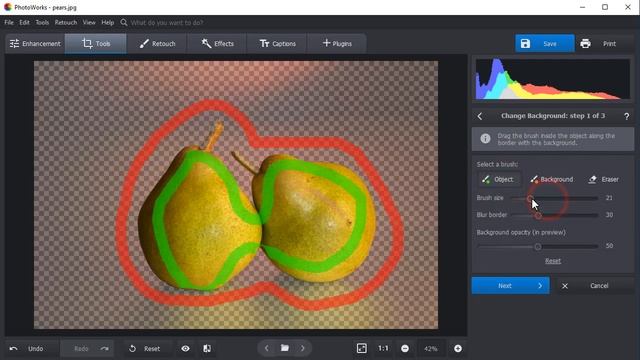Open the Tools menu in menu bar
The width and height of the screenshot is (640, 360).
click(42, 22)
